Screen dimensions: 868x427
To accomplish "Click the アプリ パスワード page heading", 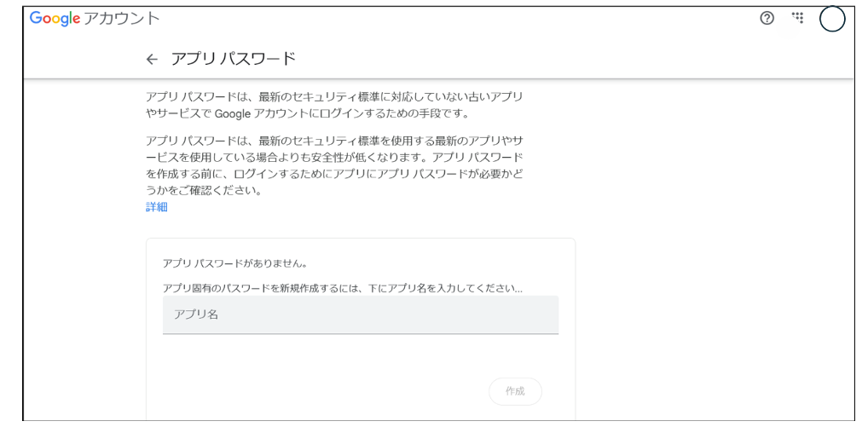I will 233,59.
